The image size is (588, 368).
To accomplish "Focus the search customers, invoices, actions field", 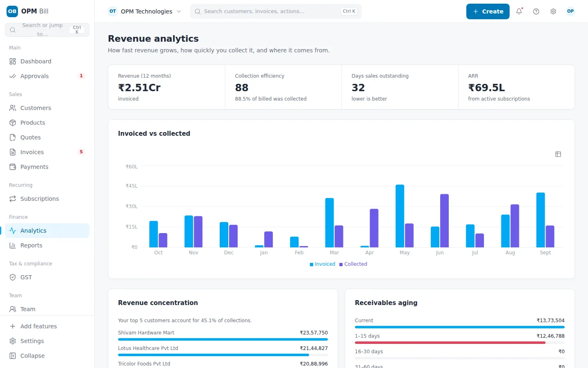I will pyautogui.click(x=276, y=11).
